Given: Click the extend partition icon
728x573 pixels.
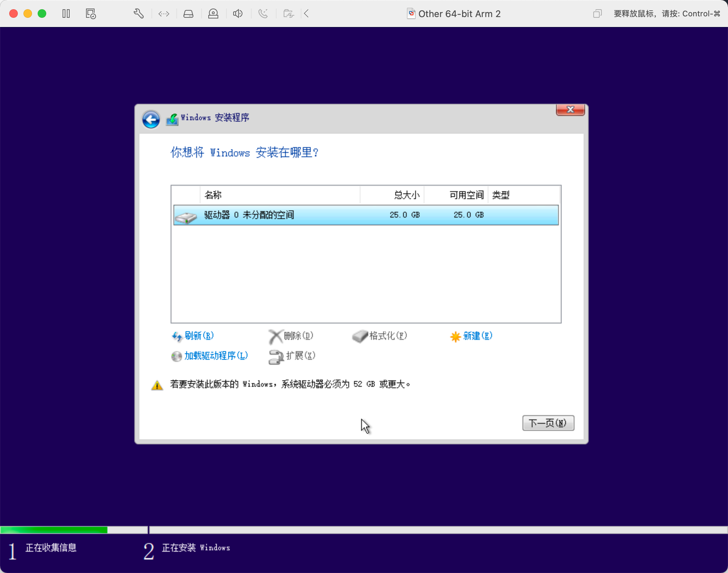Looking at the screenshot, I should coord(276,357).
